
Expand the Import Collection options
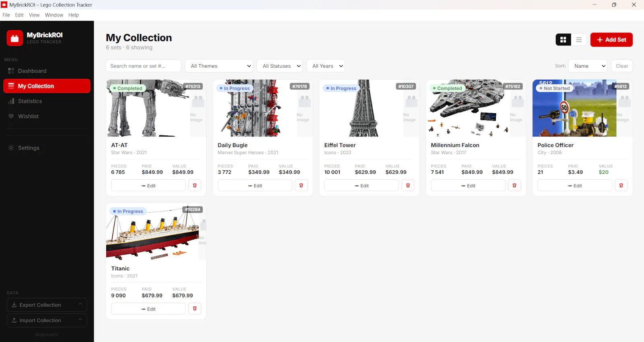tap(80, 320)
